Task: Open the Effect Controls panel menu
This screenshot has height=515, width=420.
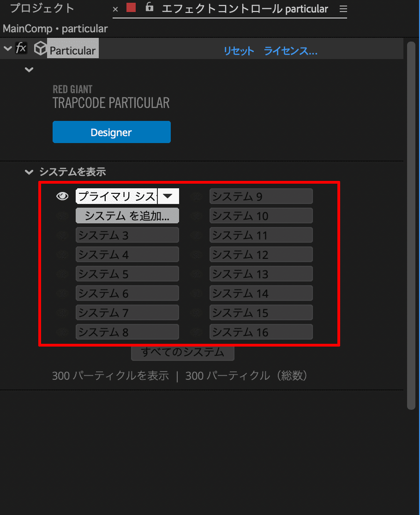Action: (342, 9)
